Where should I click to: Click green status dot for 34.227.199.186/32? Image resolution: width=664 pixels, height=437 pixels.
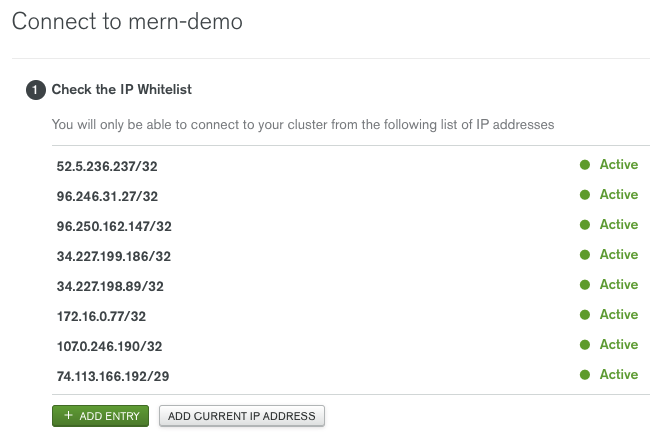click(x=585, y=255)
